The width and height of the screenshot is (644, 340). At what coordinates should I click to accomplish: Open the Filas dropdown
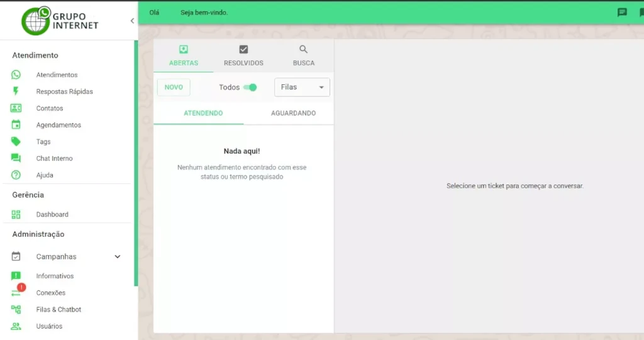302,87
